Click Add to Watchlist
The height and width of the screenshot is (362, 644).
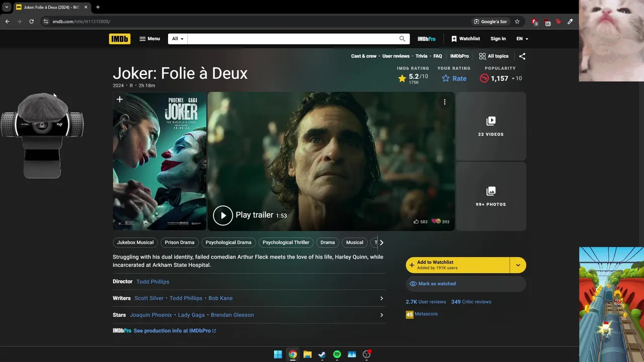458,265
